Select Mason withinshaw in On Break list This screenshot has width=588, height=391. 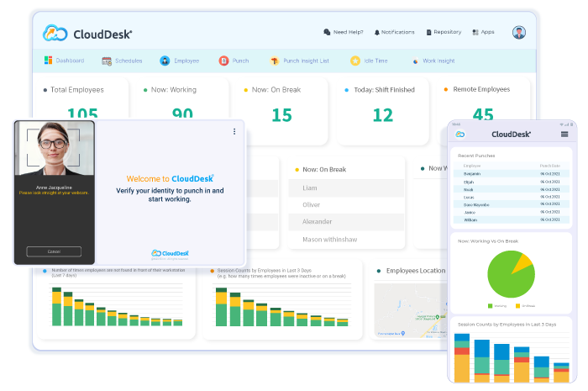[346, 240]
